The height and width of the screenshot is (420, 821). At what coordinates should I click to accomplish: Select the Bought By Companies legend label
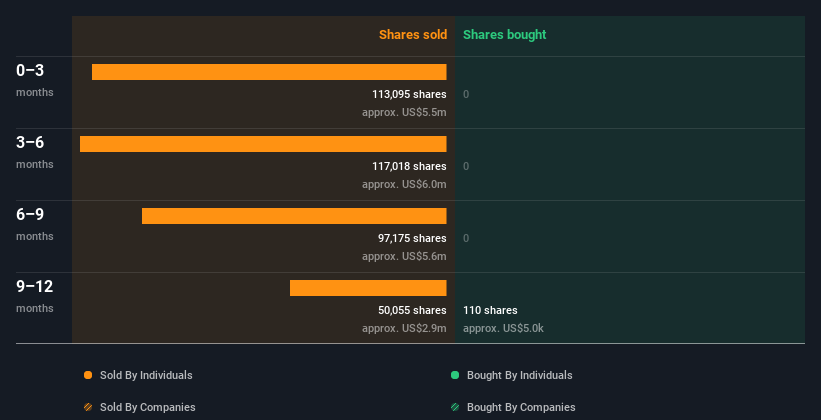tap(521, 407)
